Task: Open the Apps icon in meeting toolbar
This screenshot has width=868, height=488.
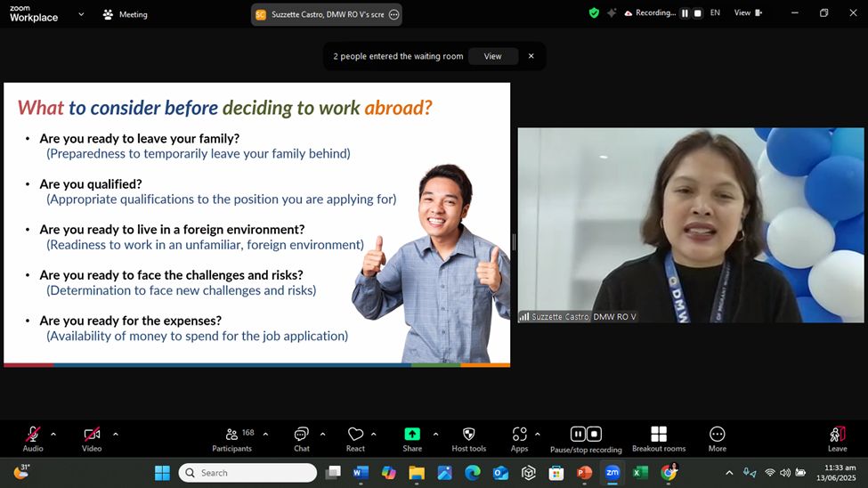Action: tap(519, 435)
